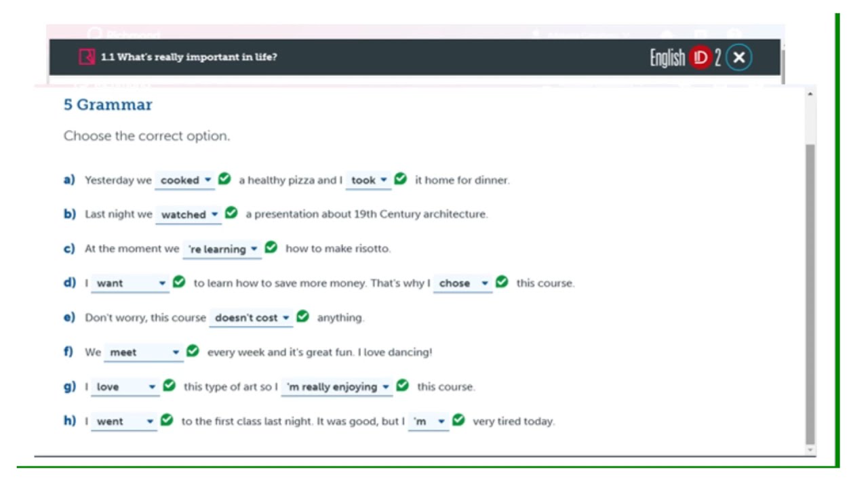Click the scrollbar up arrow

click(810, 95)
